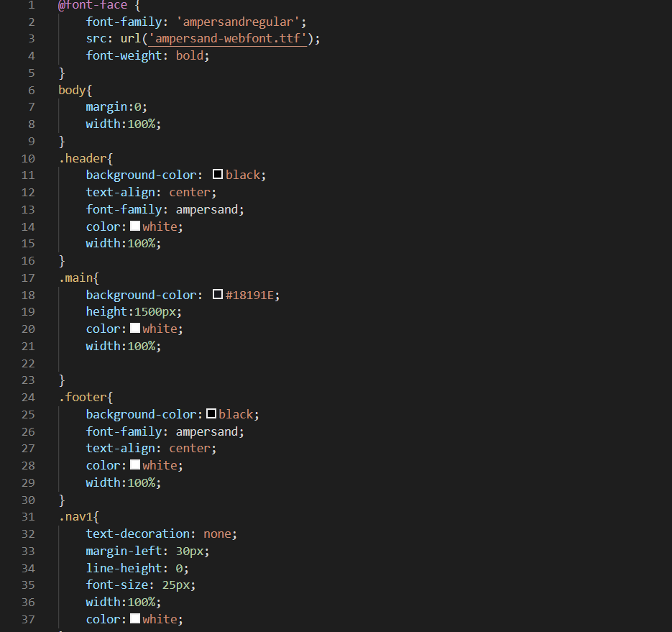672x632 pixels.
Task: Click closing brace on line 16
Action: (x=62, y=261)
